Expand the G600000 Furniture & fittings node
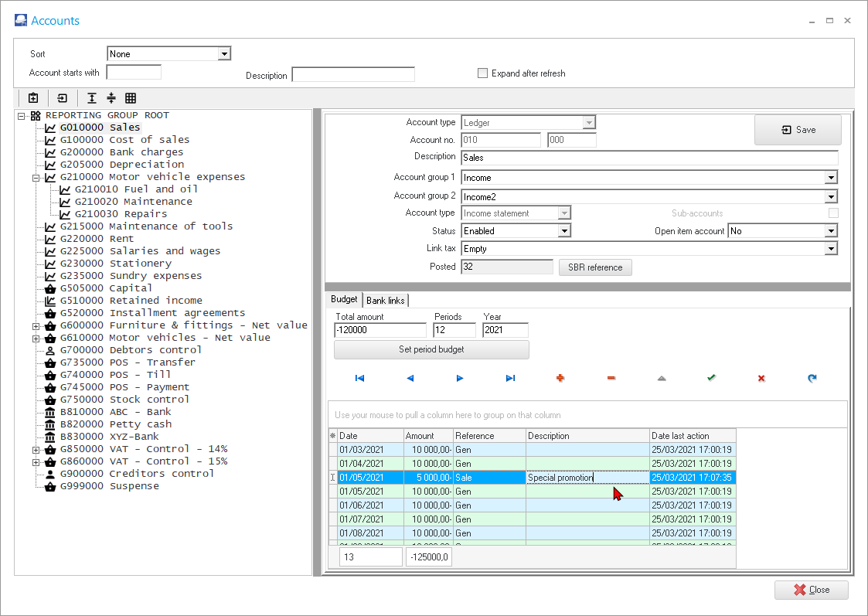 [x=36, y=325]
